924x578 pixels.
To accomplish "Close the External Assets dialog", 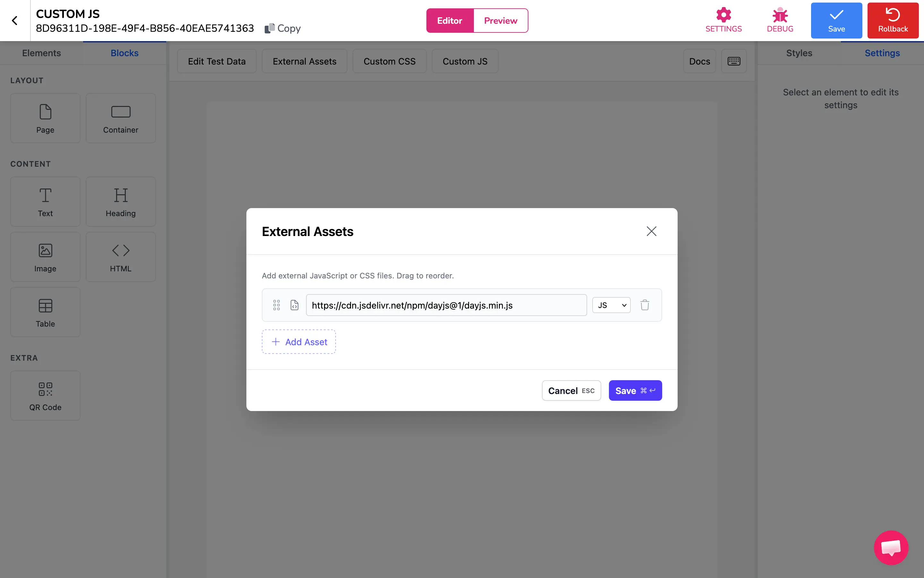I will (x=651, y=231).
